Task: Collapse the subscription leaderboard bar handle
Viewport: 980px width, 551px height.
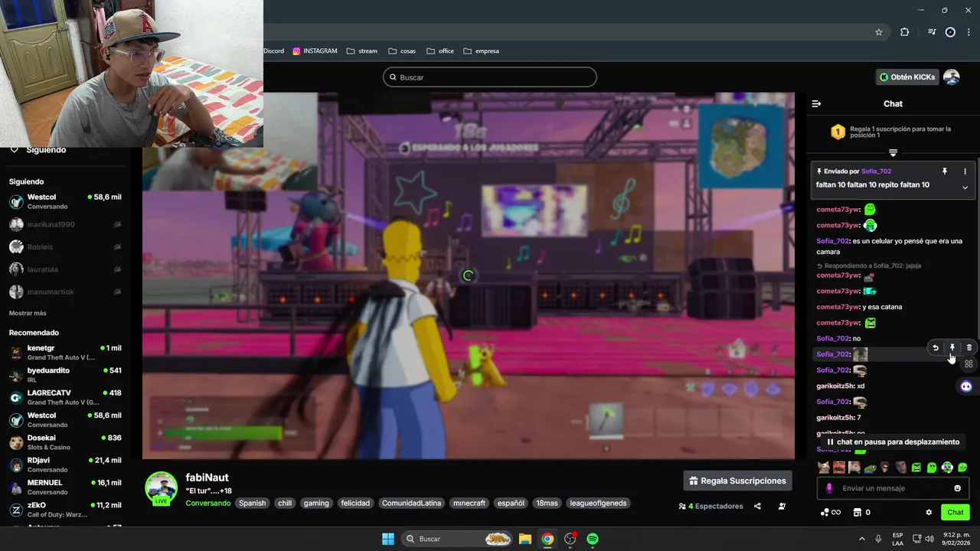Action: pyautogui.click(x=893, y=153)
